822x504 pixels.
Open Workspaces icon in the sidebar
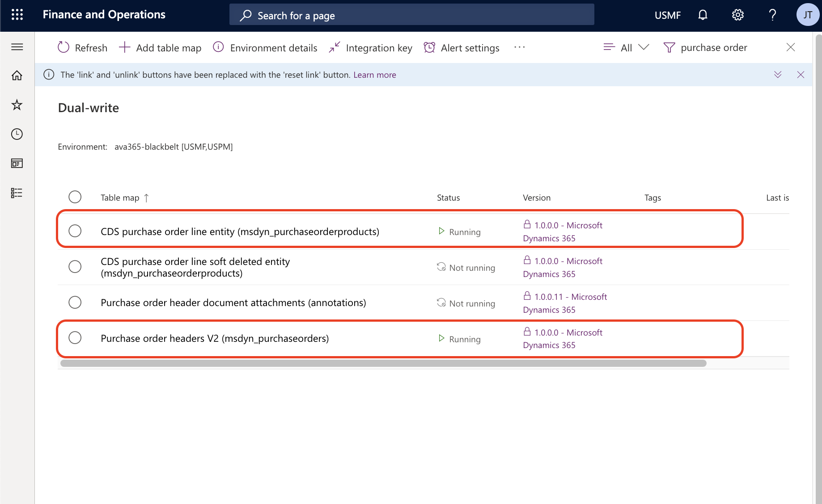pyautogui.click(x=17, y=164)
